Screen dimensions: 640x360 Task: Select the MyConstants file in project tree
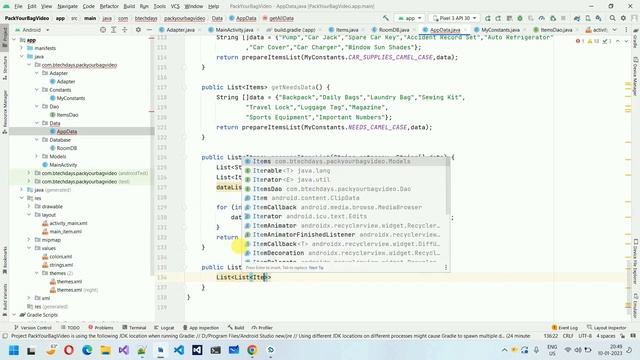tap(68, 98)
